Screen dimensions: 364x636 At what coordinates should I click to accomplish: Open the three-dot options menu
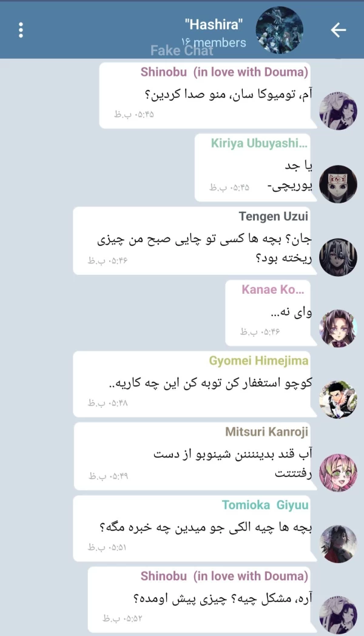21,30
